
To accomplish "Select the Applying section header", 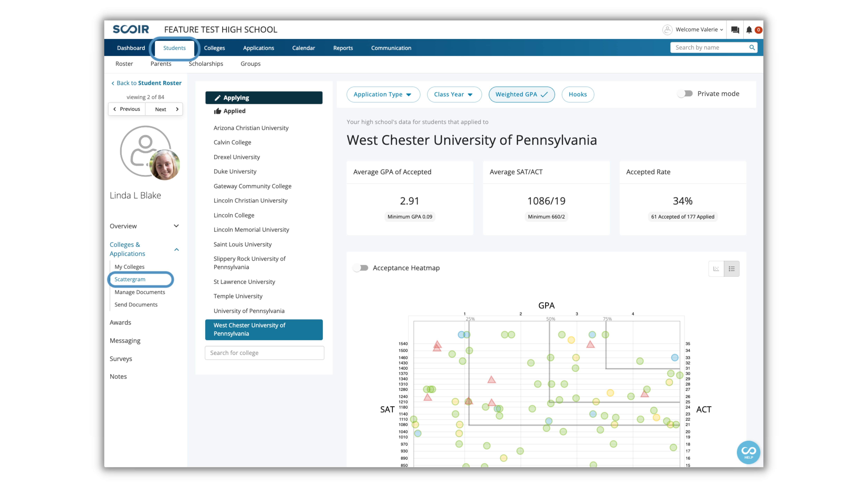I will click(x=264, y=98).
